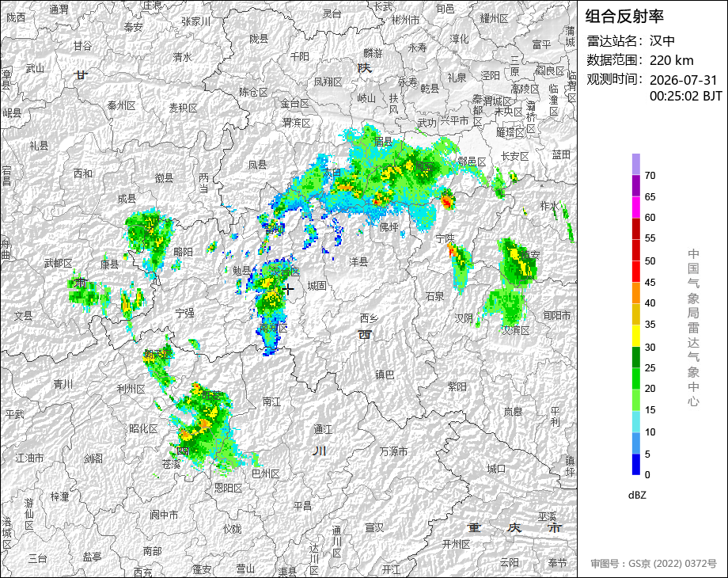This screenshot has height=578, width=728.
Task: Click the 巴州区 map label
Action: [x=266, y=473]
